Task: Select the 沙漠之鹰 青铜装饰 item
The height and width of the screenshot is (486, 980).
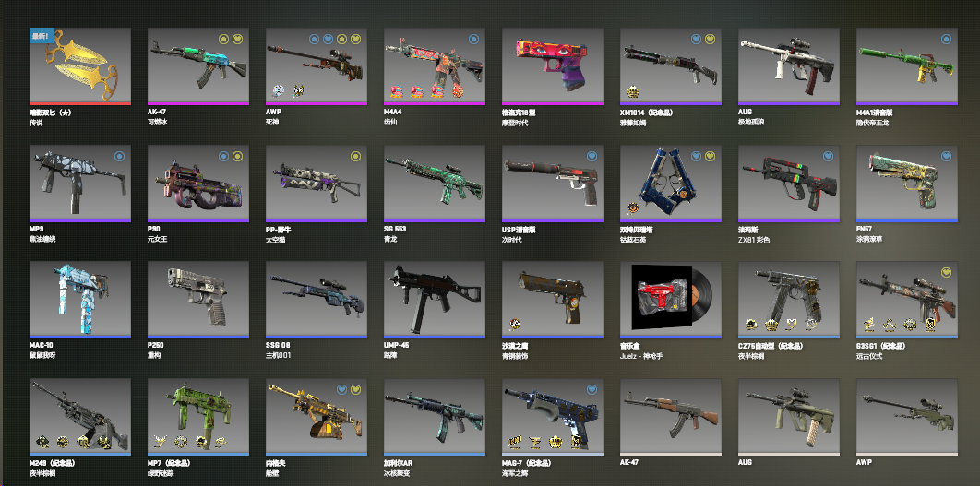Action: (553, 300)
